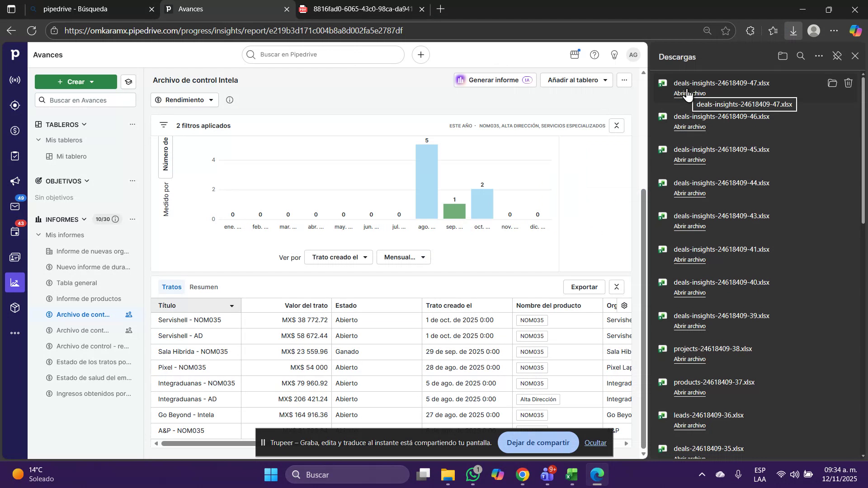Open Deals dollar icon in left sidebar
The width and height of the screenshot is (868, 488).
tap(15, 131)
